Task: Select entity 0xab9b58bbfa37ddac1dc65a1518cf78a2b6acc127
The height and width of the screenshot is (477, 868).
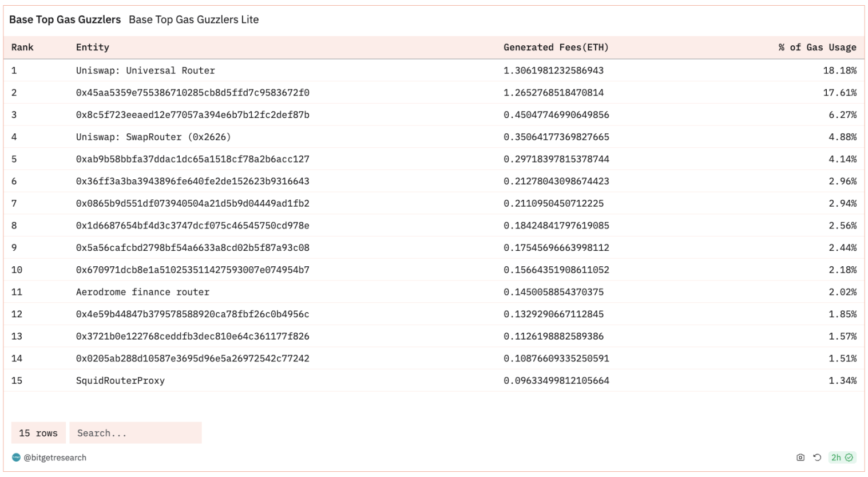Action: (193, 159)
